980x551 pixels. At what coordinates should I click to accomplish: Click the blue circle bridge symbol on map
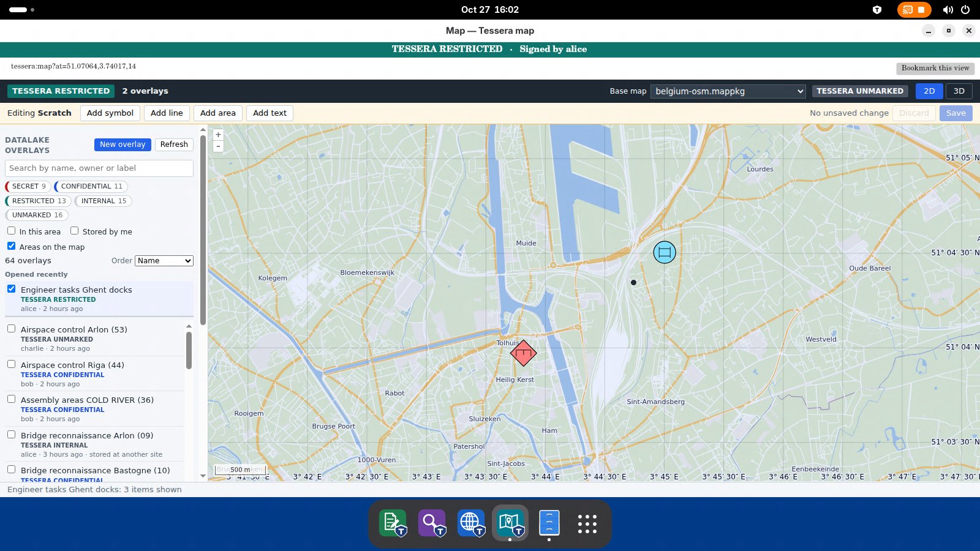pyautogui.click(x=665, y=252)
